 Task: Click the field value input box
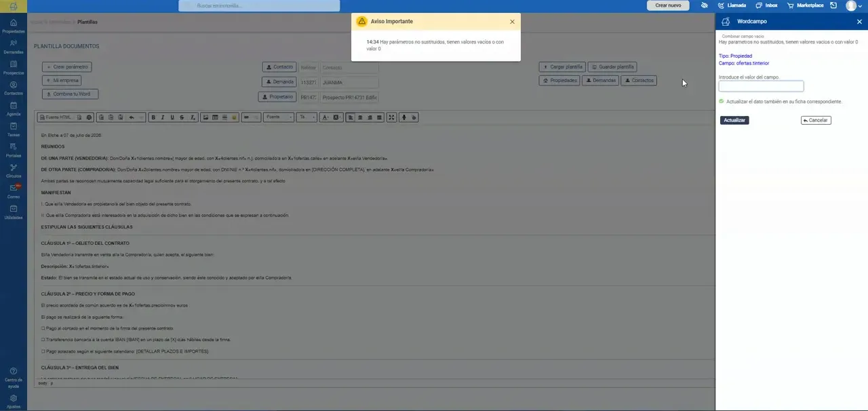point(761,86)
